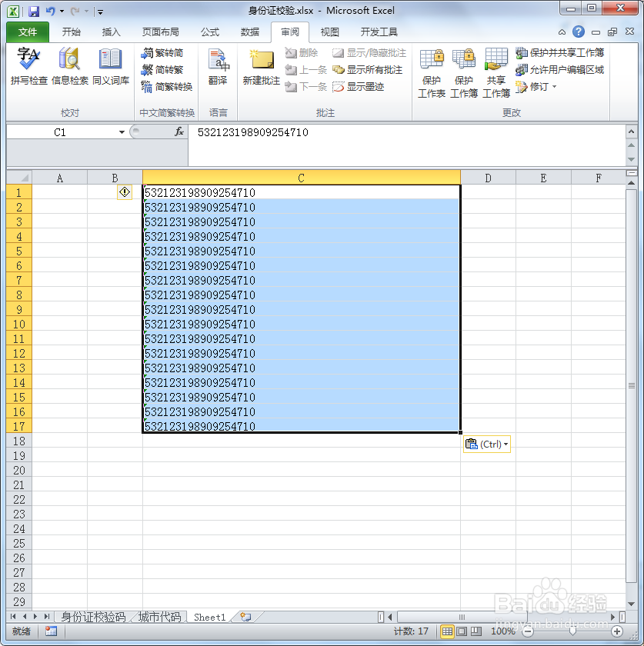
Task: Click the 翻译 translate button
Action: click(x=218, y=66)
